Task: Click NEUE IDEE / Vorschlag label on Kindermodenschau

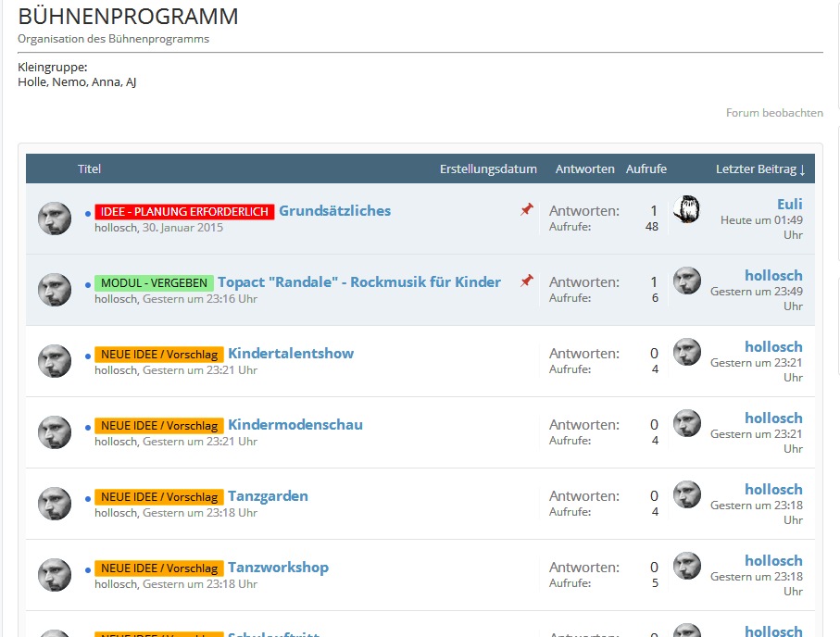Action: click(x=159, y=425)
